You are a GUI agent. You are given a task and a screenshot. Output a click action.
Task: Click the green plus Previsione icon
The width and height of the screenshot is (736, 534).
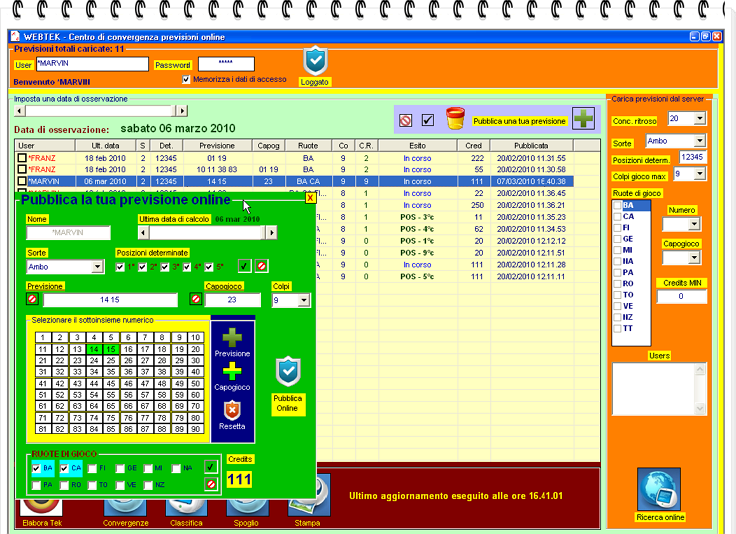(232, 338)
